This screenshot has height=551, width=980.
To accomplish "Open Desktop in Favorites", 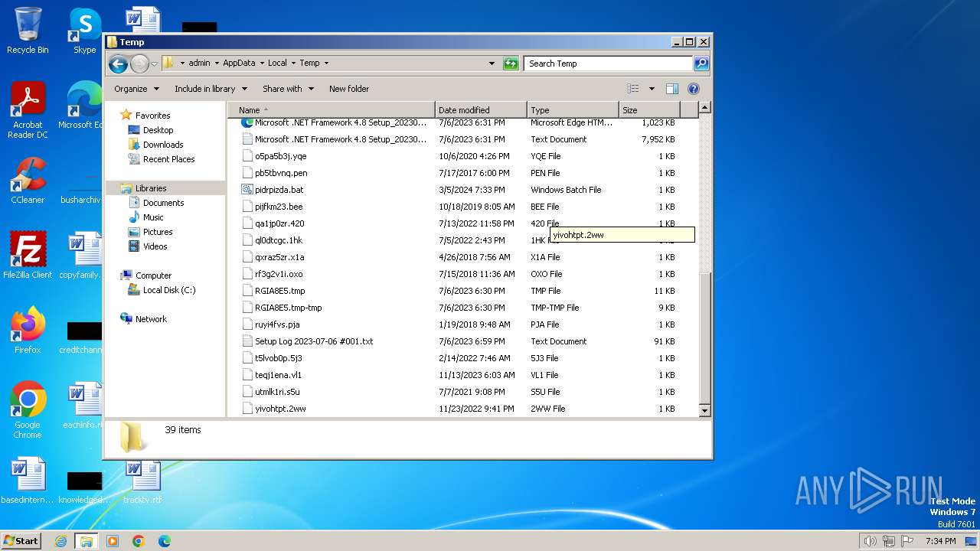I will pos(158,130).
